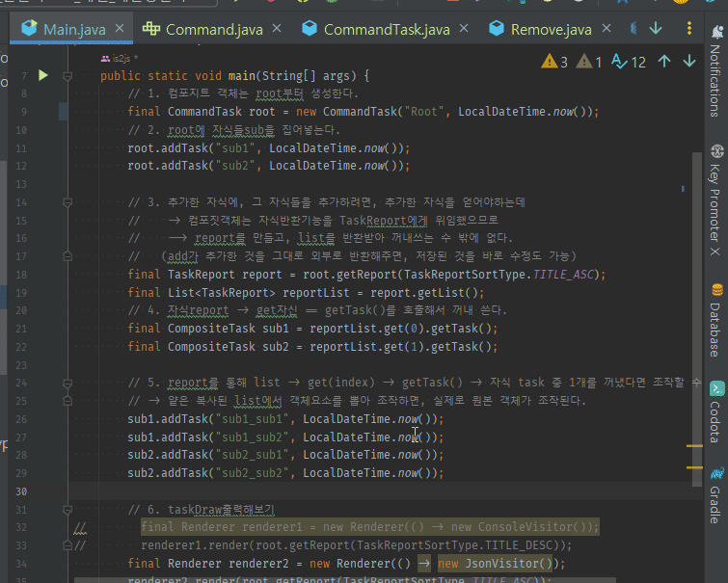This screenshot has height=583, width=728.
Task: Click the weak warnings indicator showing 1
Action: click(589, 62)
